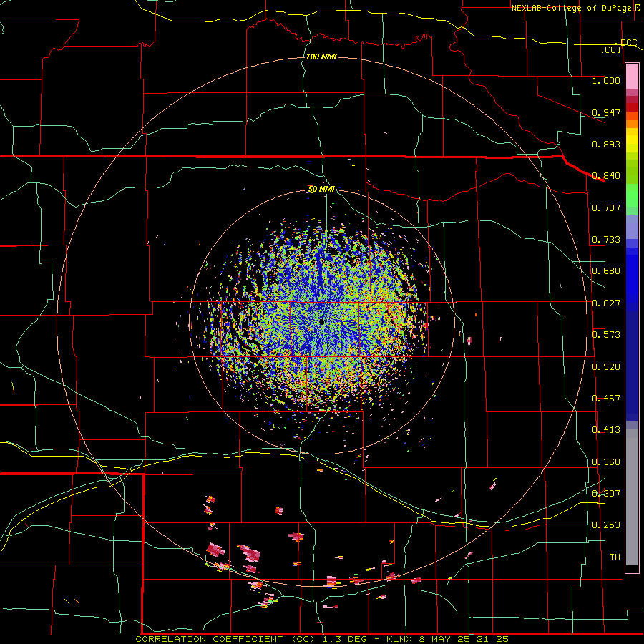Click the 0.413 scale value
Viewport: 644px width, 644px height.
606,430
